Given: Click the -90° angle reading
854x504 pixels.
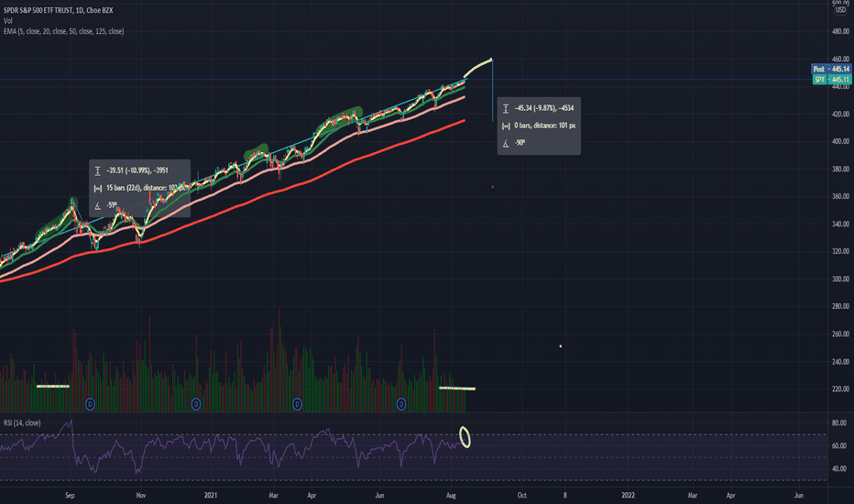Looking at the screenshot, I should click(520, 143).
